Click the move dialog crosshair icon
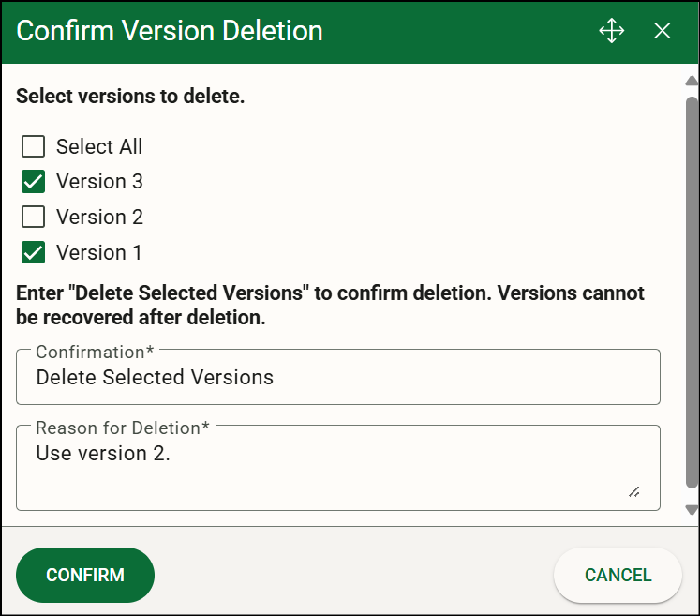This screenshot has height=616, width=700. click(x=611, y=31)
